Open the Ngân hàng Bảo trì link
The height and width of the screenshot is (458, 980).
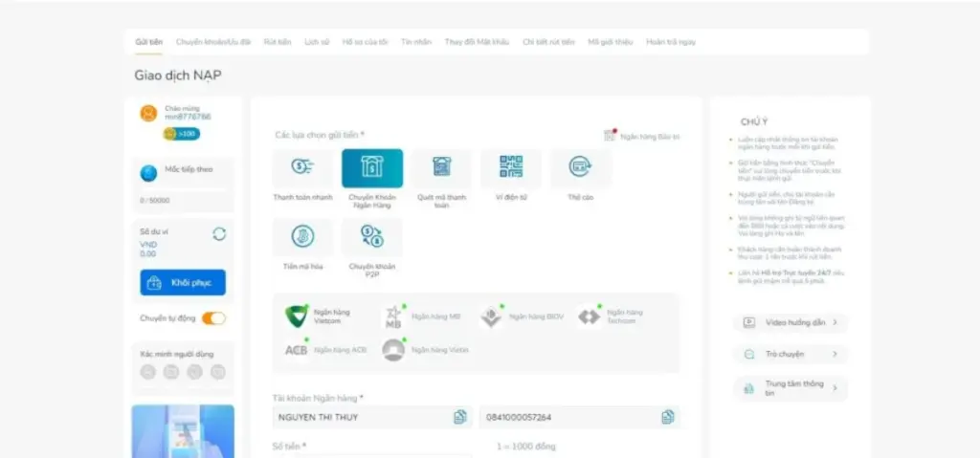pyautogui.click(x=642, y=136)
